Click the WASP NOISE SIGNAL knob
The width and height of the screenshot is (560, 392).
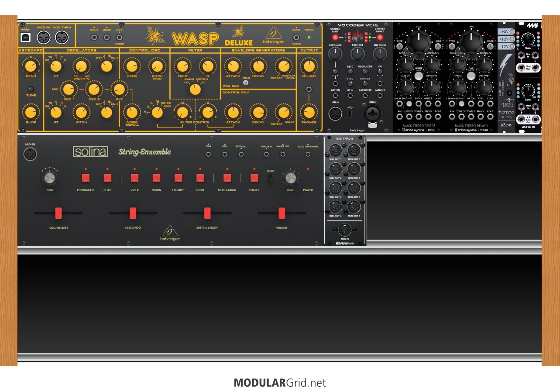pyautogui.click(x=131, y=113)
